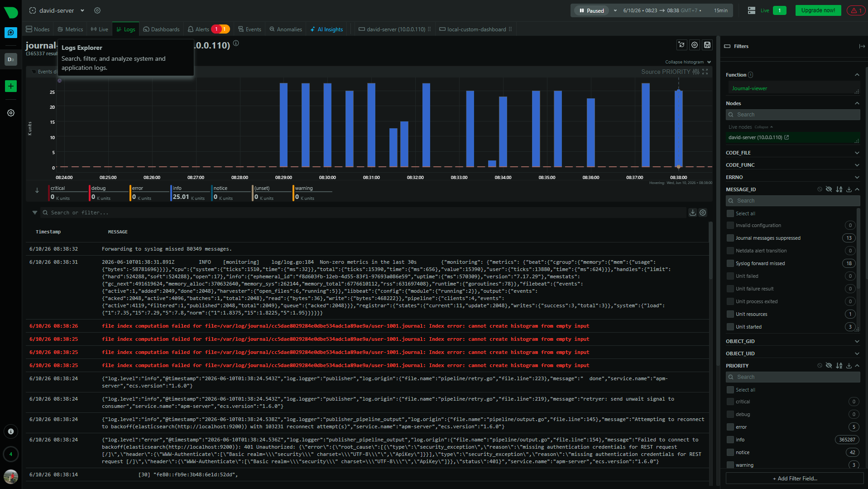Click the green plus add button in sidebar

point(11,86)
